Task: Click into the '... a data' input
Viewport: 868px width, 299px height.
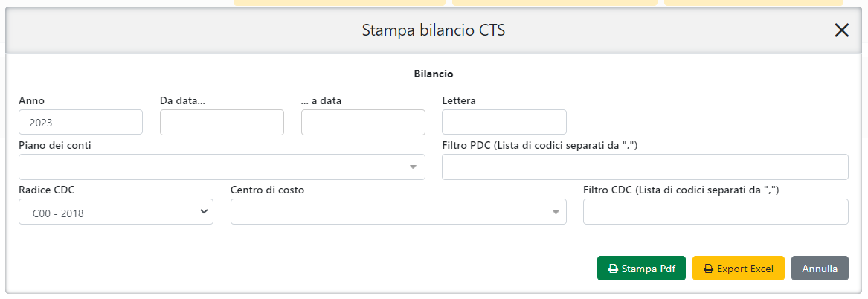Action: (363, 123)
